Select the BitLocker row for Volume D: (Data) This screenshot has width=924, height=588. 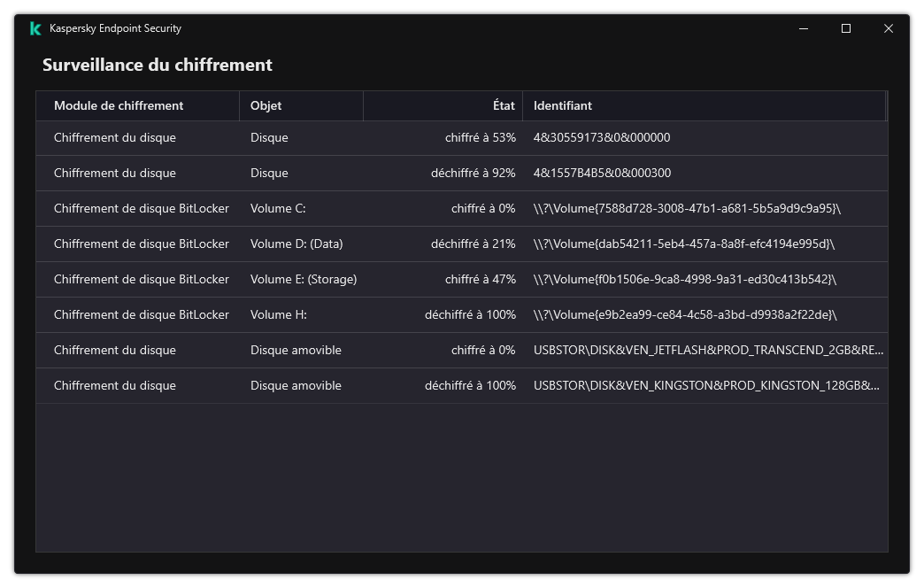point(354,244)
